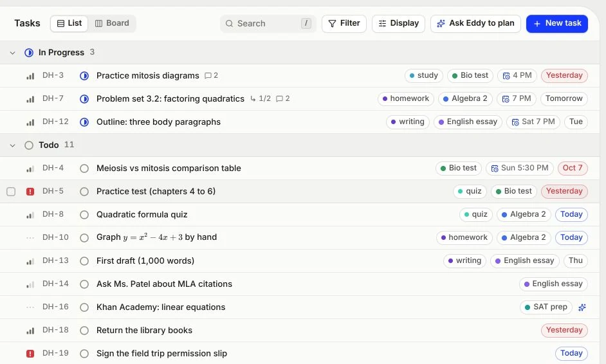Click In Progress group status icon
The image size is (606, 364).
coord(29,53)
